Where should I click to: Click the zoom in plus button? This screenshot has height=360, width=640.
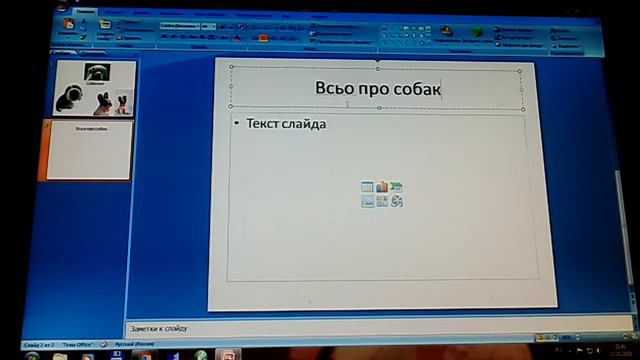pyautogui.click(x=624, y=336)
